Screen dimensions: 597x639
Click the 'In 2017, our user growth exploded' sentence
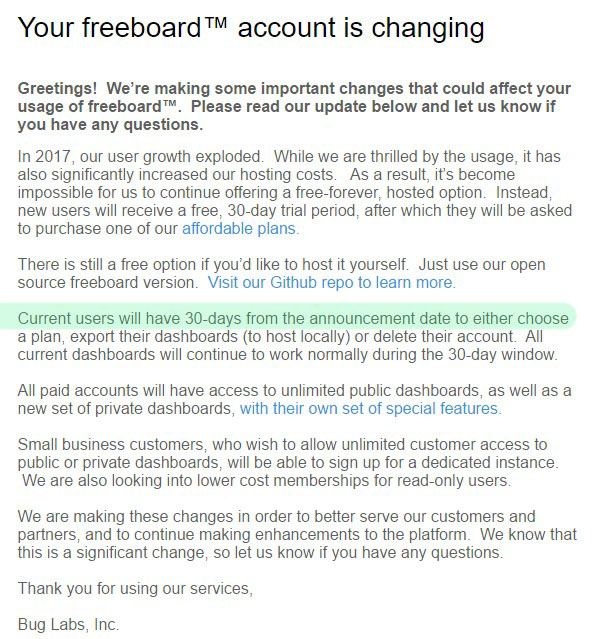tap(141, 156)
